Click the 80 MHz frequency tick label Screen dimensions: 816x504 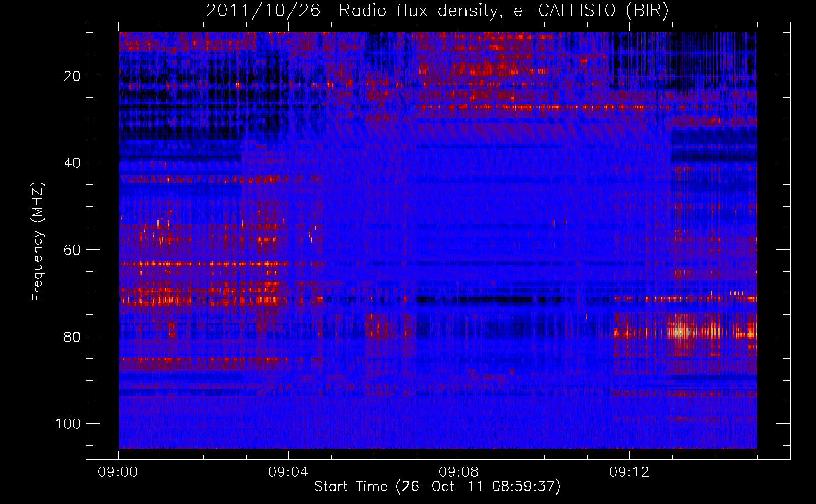(x=73, y=337)
